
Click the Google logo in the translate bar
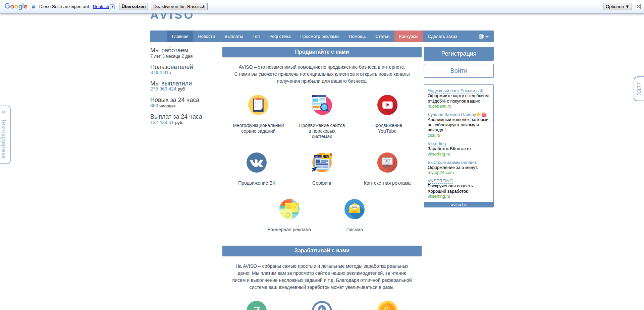click(15, 6)
